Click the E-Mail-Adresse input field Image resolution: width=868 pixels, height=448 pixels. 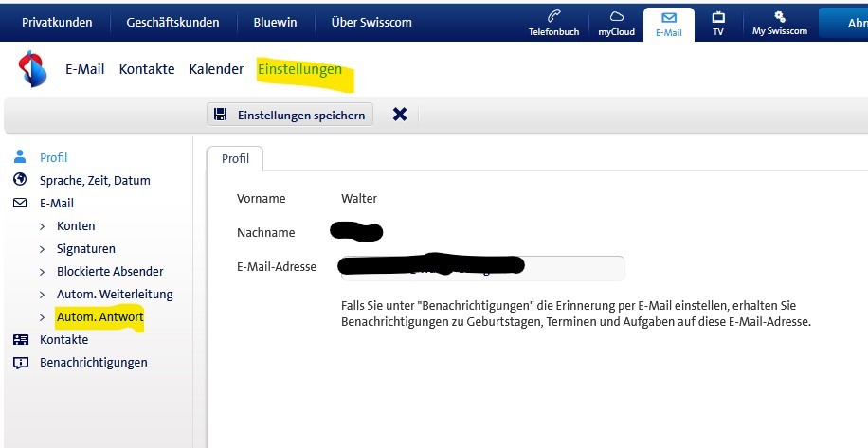tap(482, 268)
